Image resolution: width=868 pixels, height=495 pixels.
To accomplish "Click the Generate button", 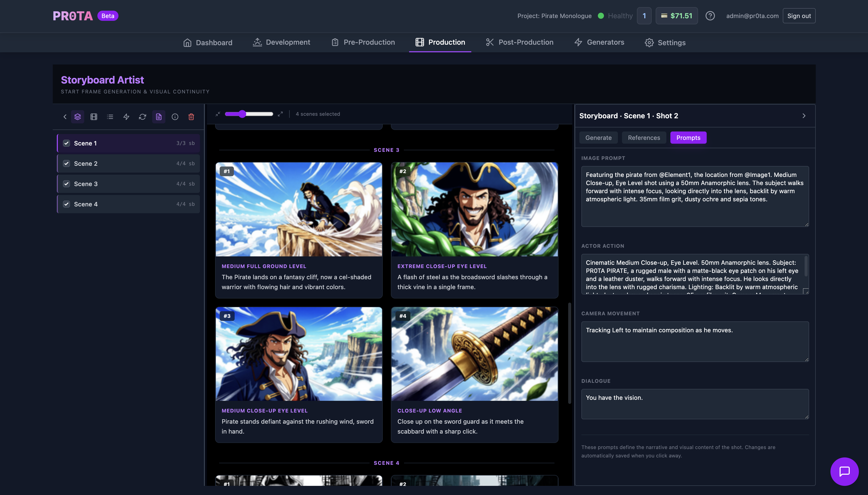I will [598, 138].
